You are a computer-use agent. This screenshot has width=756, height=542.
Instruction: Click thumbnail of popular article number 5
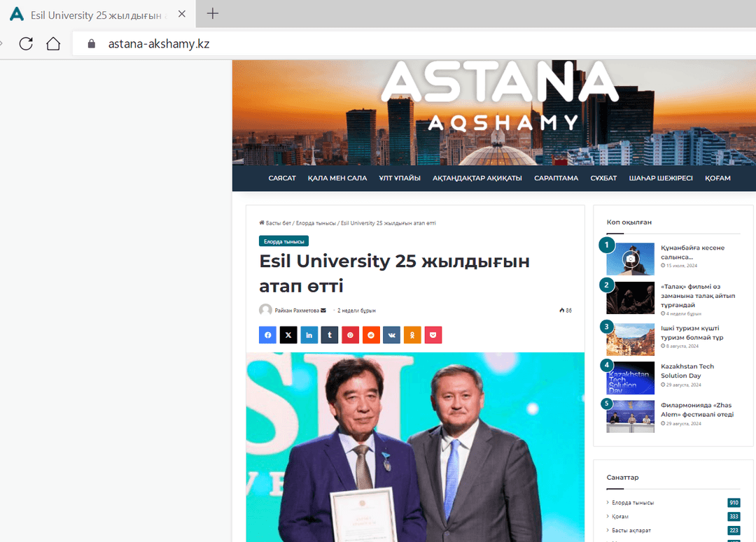(x=630, y=416)
